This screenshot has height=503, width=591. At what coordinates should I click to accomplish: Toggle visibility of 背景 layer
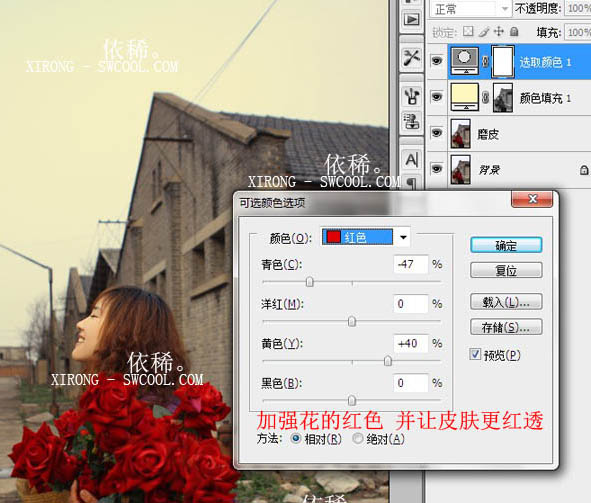point(437,168)
